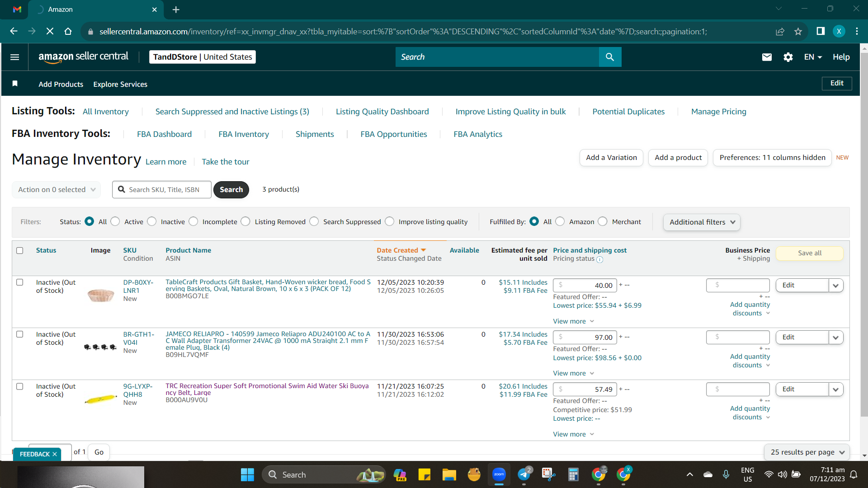Select the Inactive status radio button
868x488 pixels.
[152, 221]
